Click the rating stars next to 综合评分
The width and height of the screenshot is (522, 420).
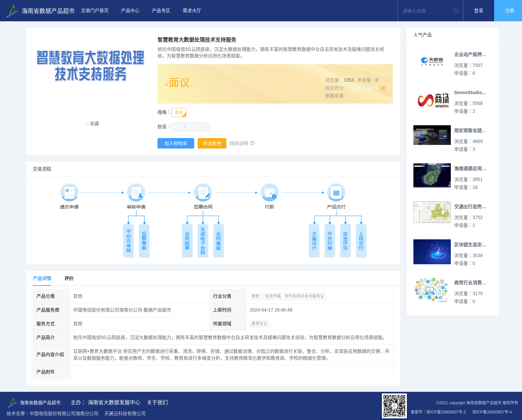(x=364, y=88)
